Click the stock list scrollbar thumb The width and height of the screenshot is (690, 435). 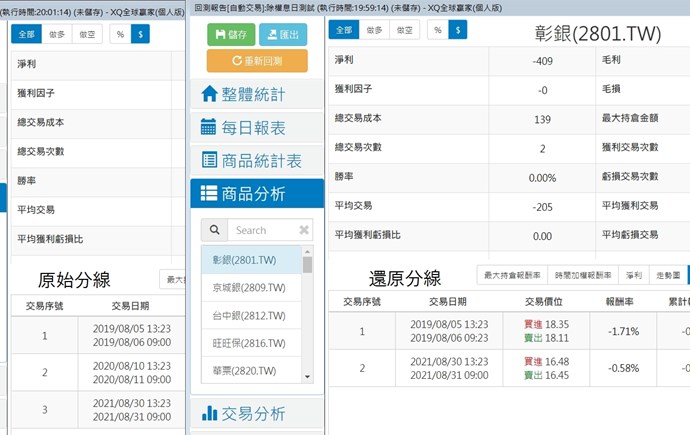pos(307,265)
